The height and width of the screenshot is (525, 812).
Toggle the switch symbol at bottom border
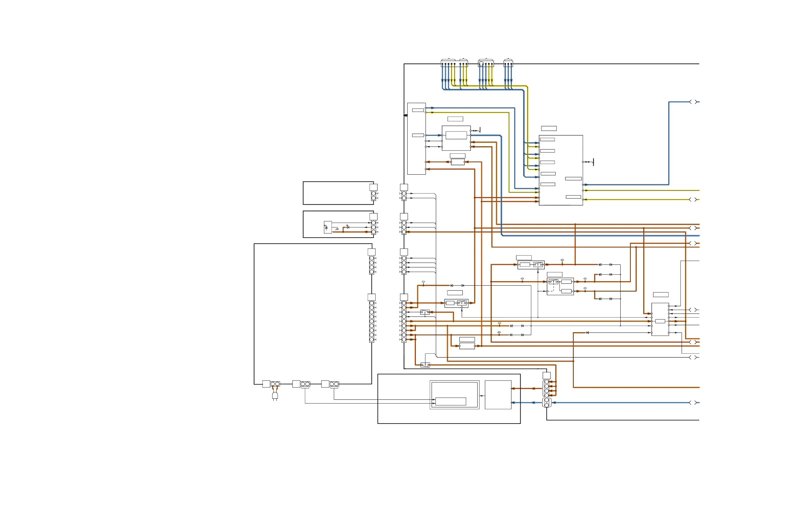(425, 365)
